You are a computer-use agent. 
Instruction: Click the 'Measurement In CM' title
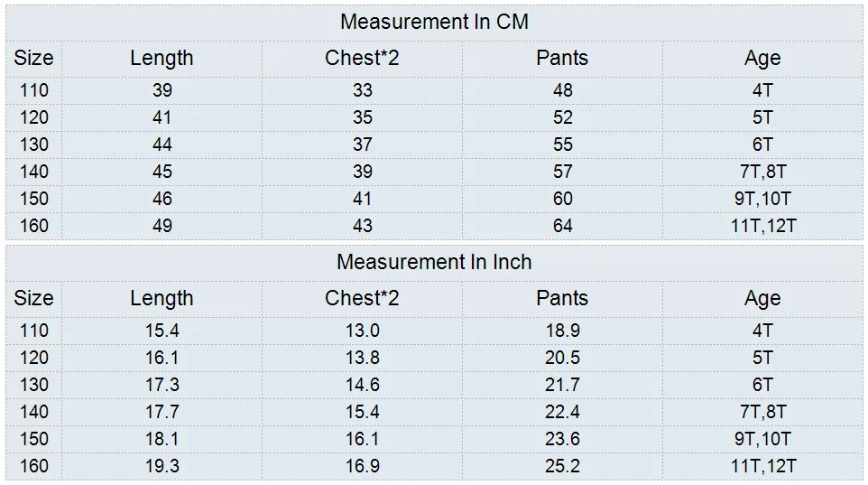tap(434, 22)
